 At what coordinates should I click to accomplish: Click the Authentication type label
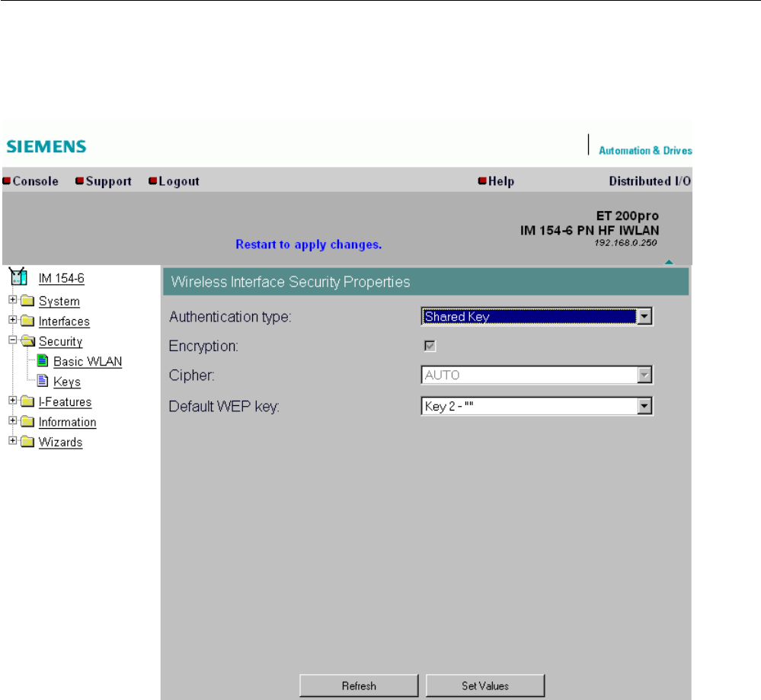click(x=230, y=317)
